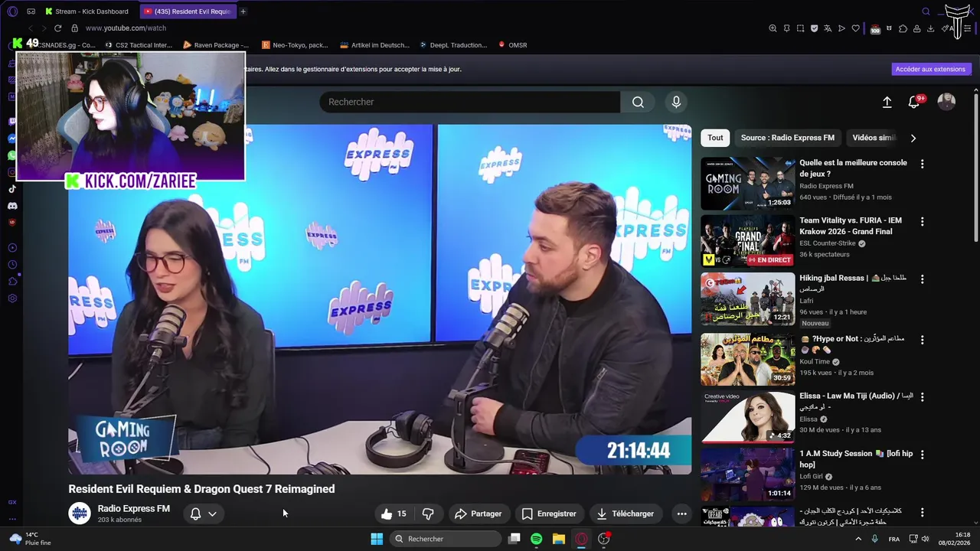Viewport: 980px width, 551px height.
Task: Open the CS2 Tactical Inter... bookmark
Action: 139,45
